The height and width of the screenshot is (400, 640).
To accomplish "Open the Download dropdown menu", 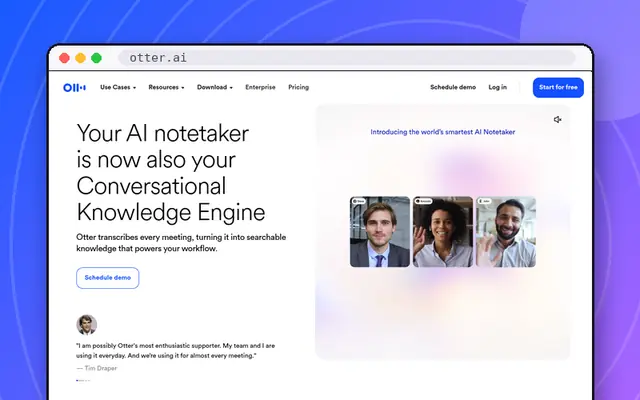I will tap(215, 87).
